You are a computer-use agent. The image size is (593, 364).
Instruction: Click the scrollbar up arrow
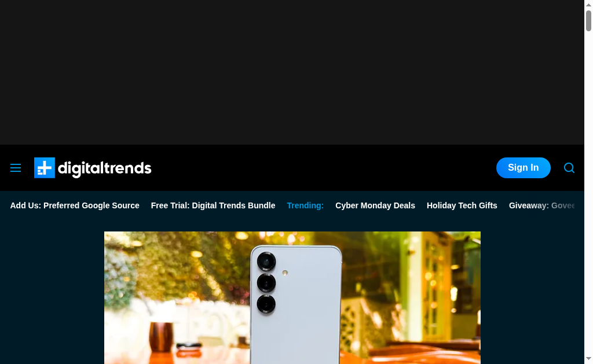(x=588, y=4)
